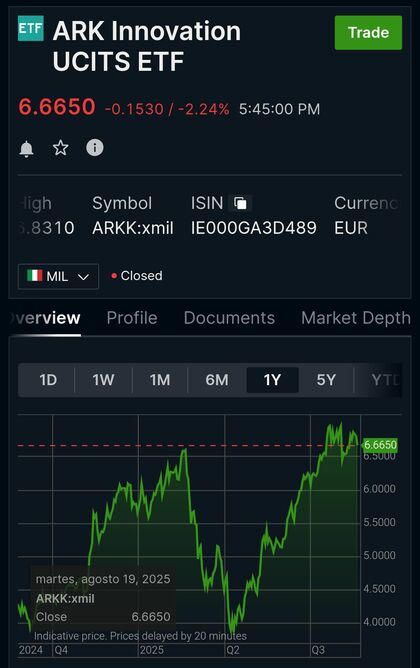Open the Documents tab
The image size is (420, 668).
229,318
